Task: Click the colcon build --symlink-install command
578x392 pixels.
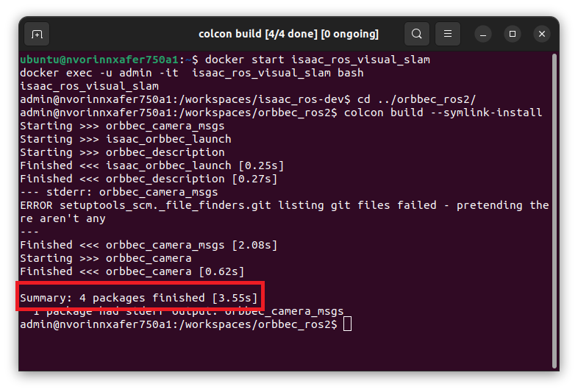Action: coord(443,113)
